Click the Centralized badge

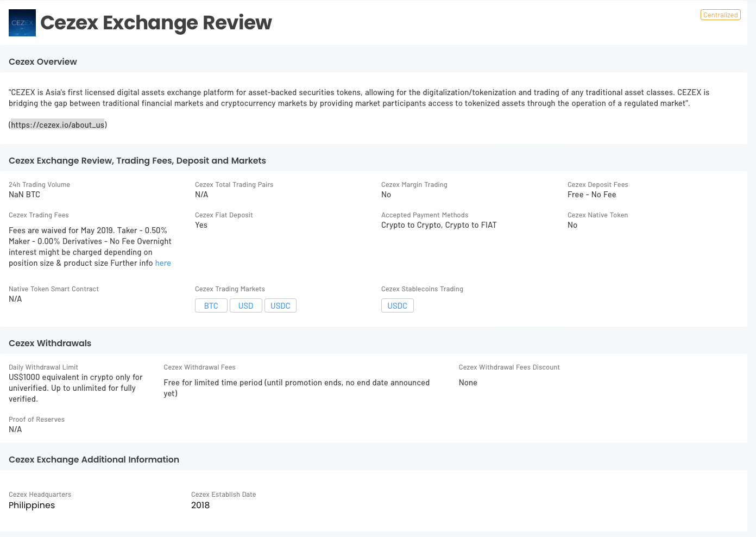click(720, 15)
